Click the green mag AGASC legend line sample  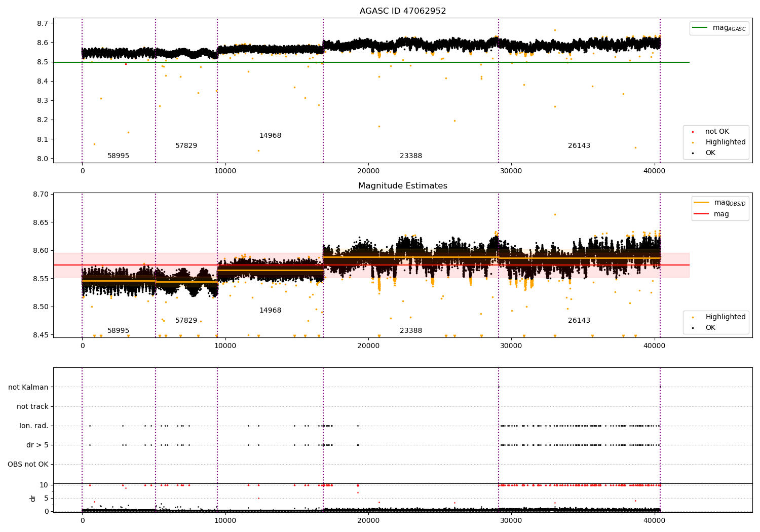pyautogui.click(x=700, y=28)
